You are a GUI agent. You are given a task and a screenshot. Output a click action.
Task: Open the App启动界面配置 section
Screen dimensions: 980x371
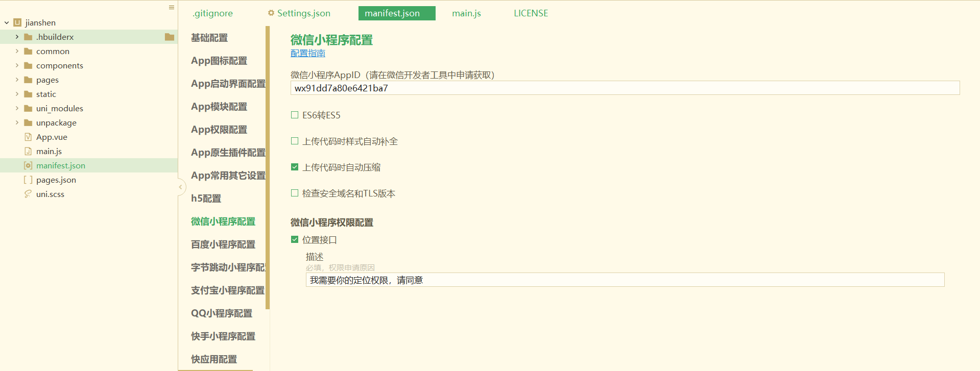[228, 84]
